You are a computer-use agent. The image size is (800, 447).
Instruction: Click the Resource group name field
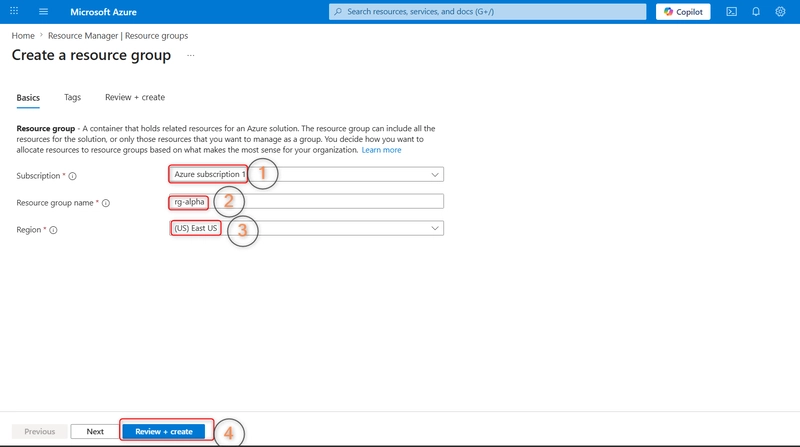tap(306, 202)
